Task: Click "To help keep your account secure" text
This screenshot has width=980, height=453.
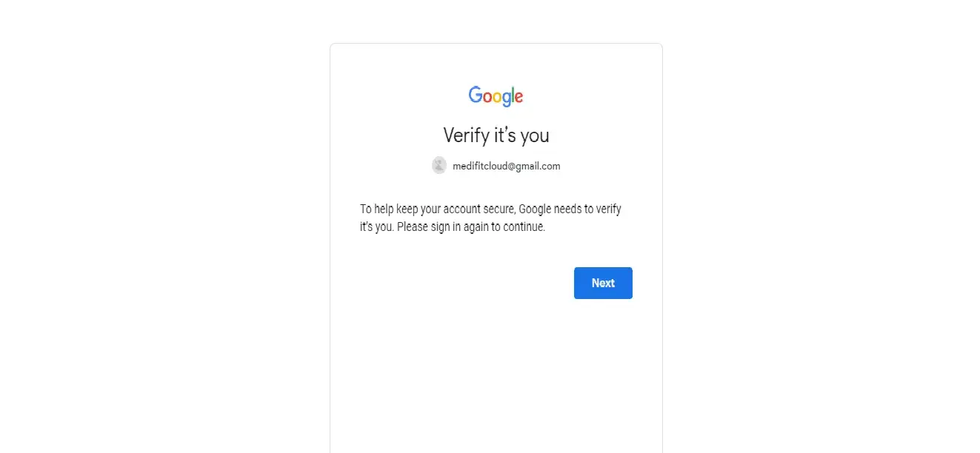Action: click(x=437, y=209)
